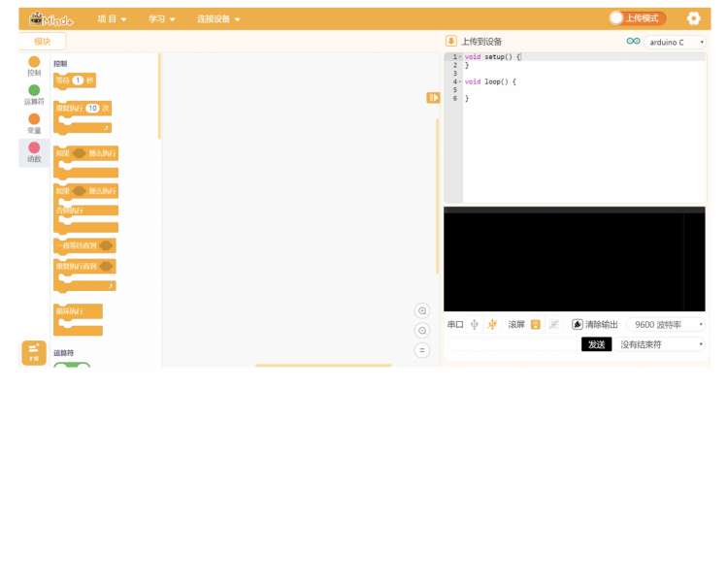
Task: Open the 9600 波特率 dropdown
Action: coord(666,324)
